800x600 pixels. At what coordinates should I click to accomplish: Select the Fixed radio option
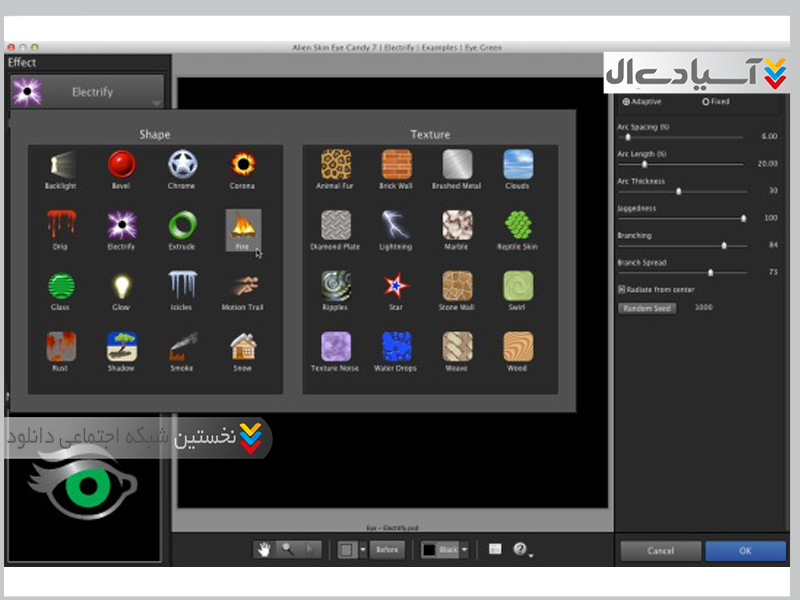pos(706,102)
